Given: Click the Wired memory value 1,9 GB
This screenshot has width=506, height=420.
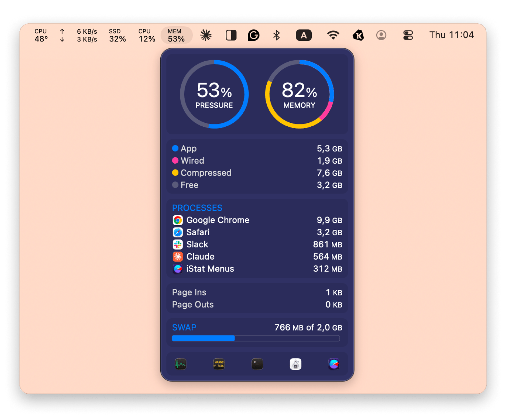Looking at the screenshot, I should [330, 161].
